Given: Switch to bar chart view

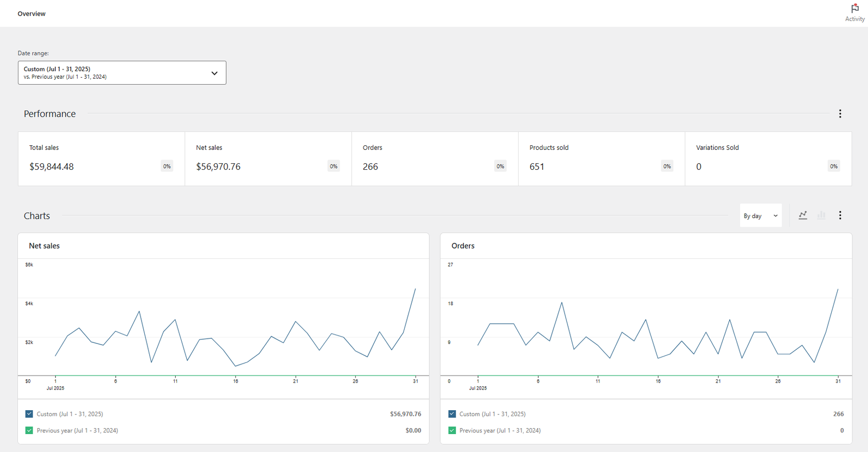Looking at the screenshot, I should (x=821, y=215).
